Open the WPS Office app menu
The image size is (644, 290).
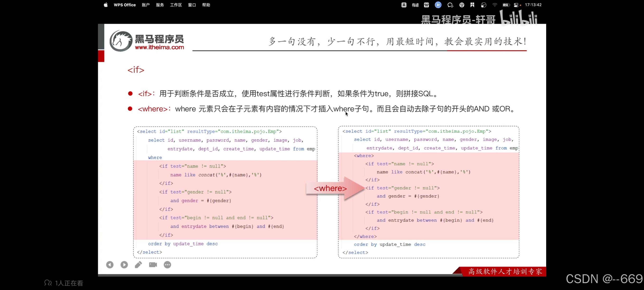(x=124, y=5)
